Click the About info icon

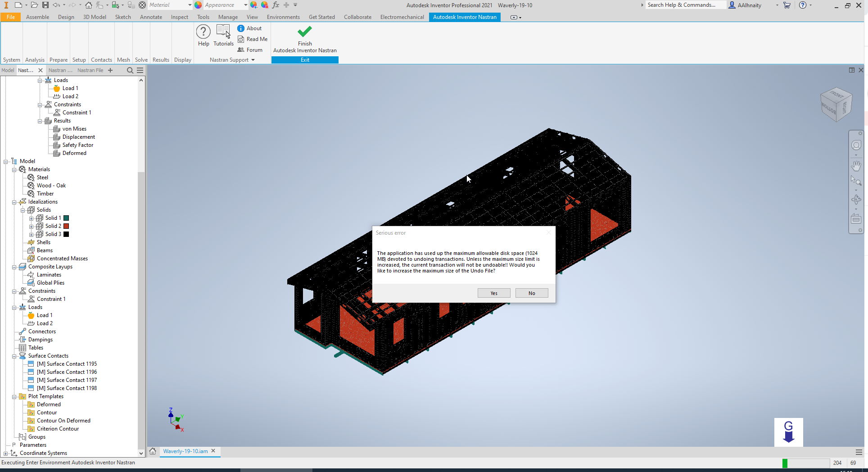[x=241, y=28]
